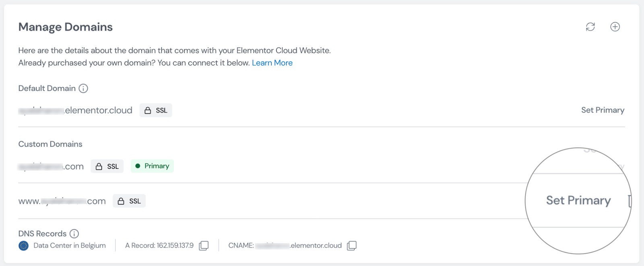Click the Data Center in Belgium label
The height and width of the screenshot is (266, 644).
70,246
